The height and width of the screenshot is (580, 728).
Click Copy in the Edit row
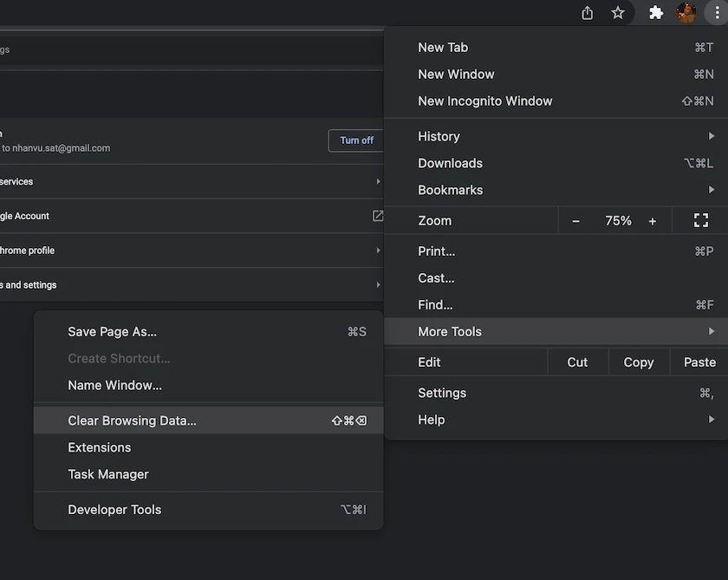(x=639, y=362)
